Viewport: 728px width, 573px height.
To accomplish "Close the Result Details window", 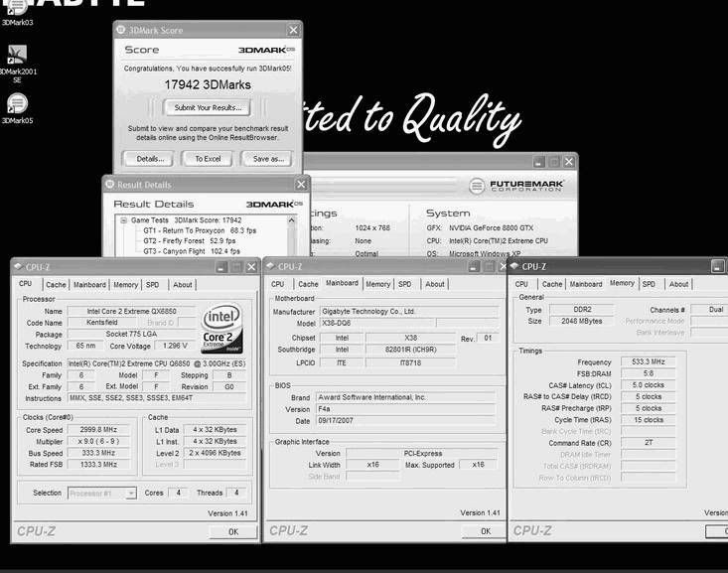I will tap(301, 185).
